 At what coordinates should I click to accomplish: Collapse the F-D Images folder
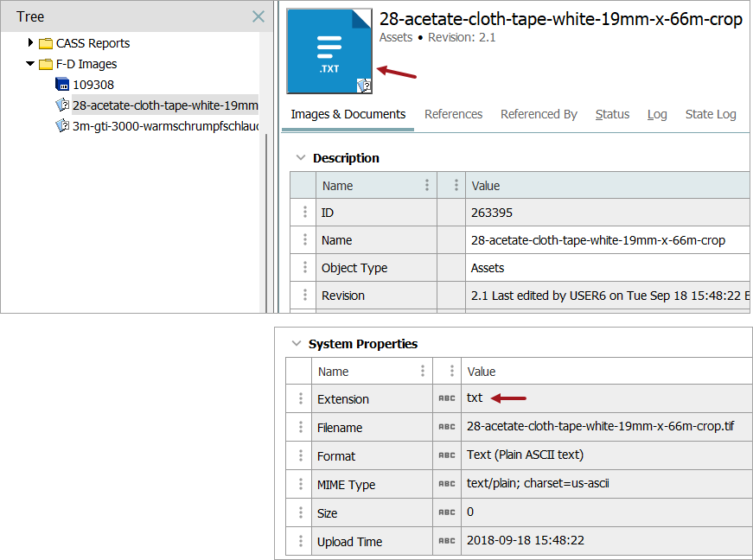(31, 64)
